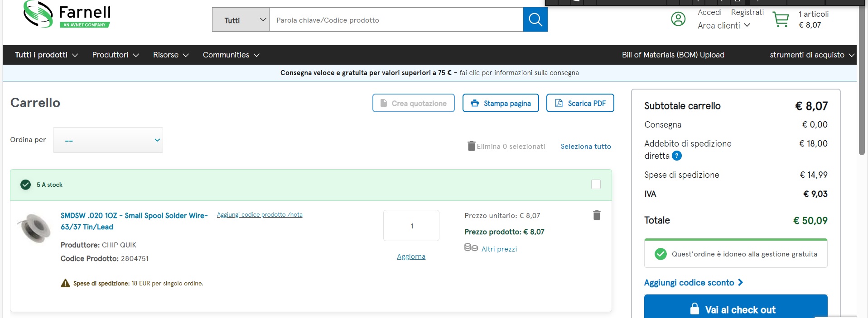Click the Registrati link
The width and height of the screenshot is (868, 318).
(747, 12)
